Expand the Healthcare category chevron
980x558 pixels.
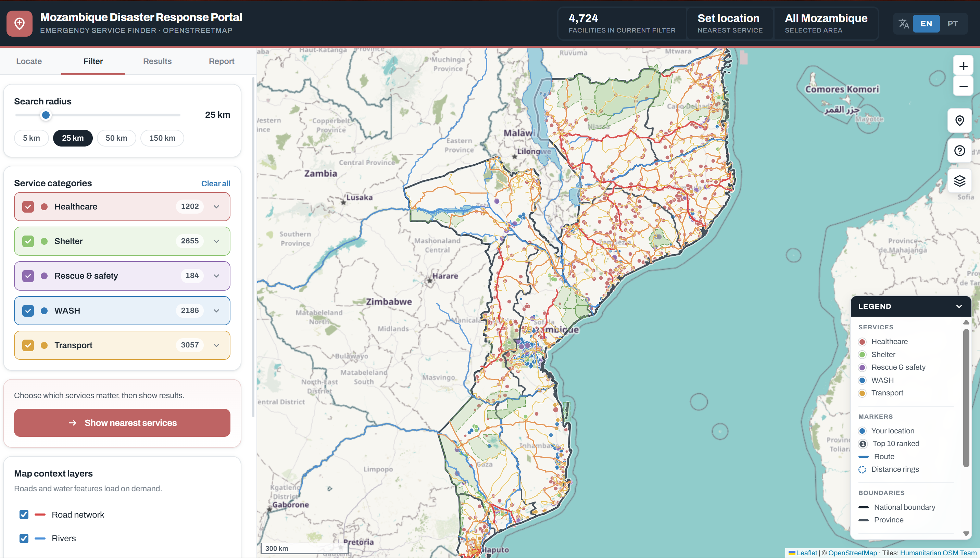(x=216, y=206)
